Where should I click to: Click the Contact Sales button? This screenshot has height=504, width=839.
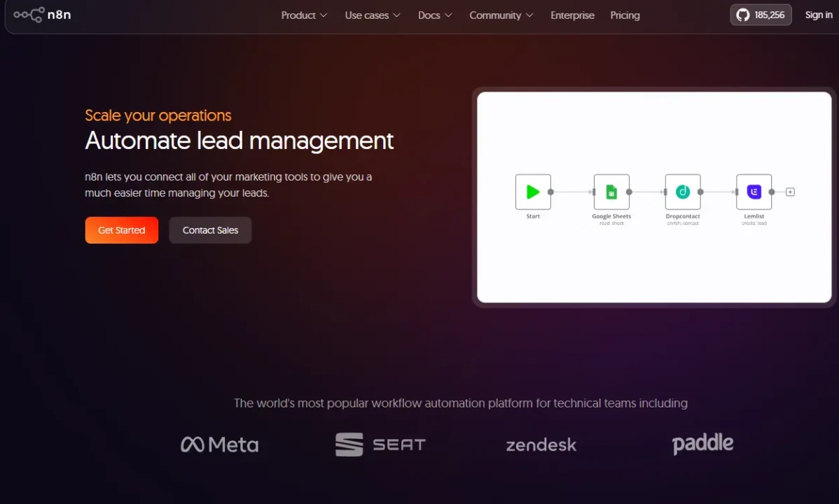pyautogui.click(x=210, y=230)
